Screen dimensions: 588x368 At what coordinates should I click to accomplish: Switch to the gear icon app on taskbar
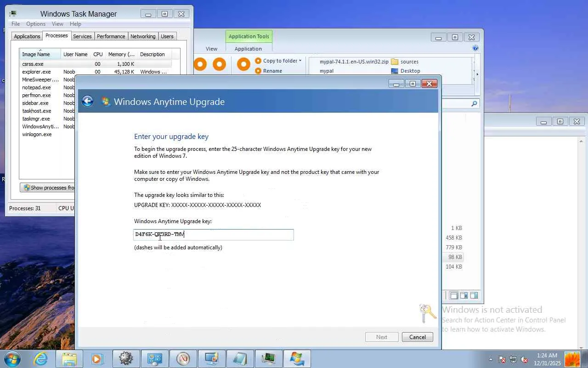point(126,359)
